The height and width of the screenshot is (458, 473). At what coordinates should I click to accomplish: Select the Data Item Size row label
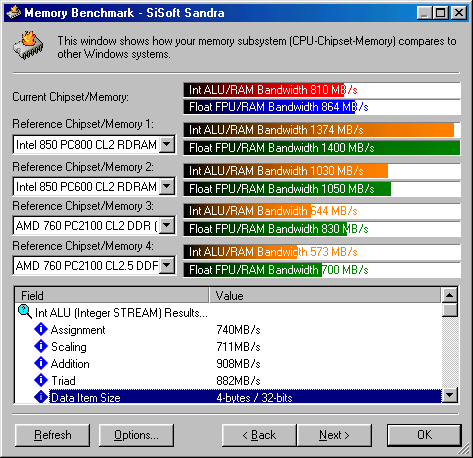[85, 397]
